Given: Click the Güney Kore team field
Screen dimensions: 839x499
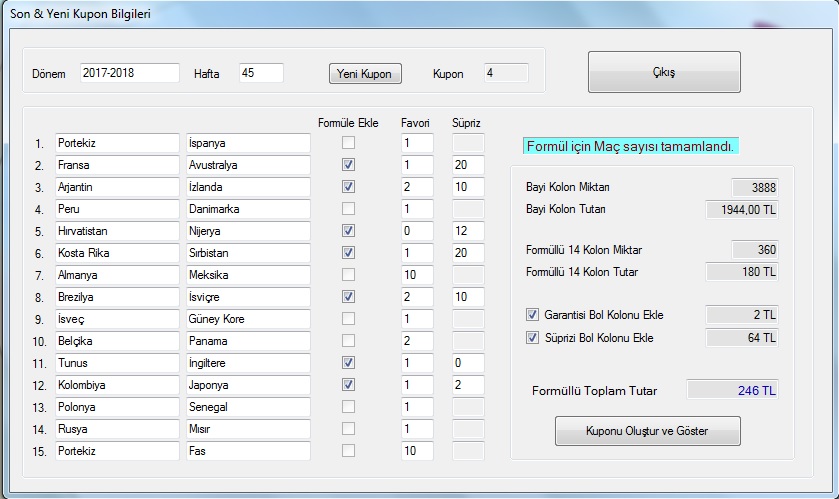Looking at the screenshot, I should click(x=248, y=319).
